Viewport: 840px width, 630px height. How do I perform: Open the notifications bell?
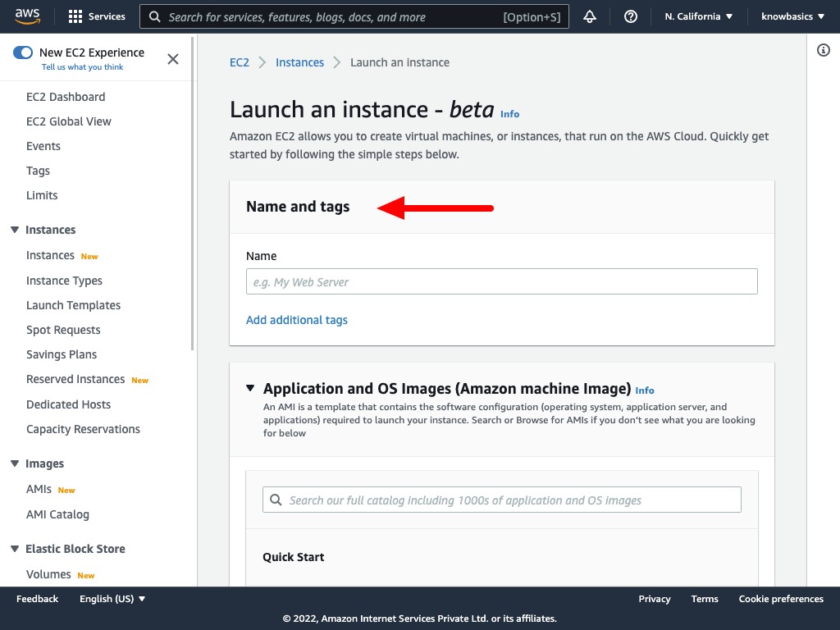(x=590, y=16)
